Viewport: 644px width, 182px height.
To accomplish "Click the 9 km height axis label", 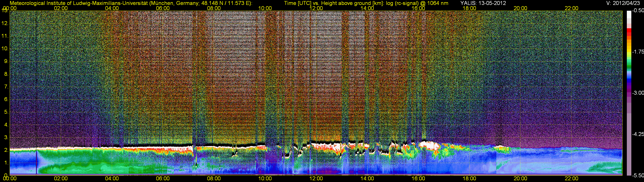I will [x=6, y=61].
